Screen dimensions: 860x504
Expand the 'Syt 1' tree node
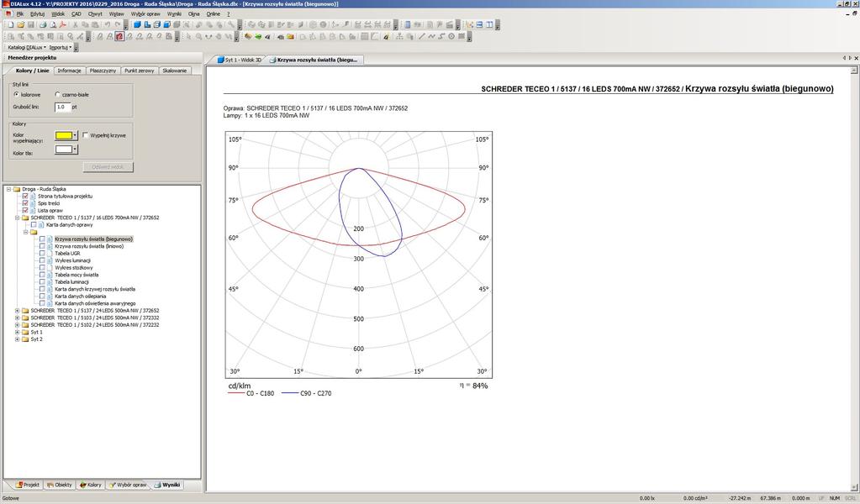(x=17, y=332)
